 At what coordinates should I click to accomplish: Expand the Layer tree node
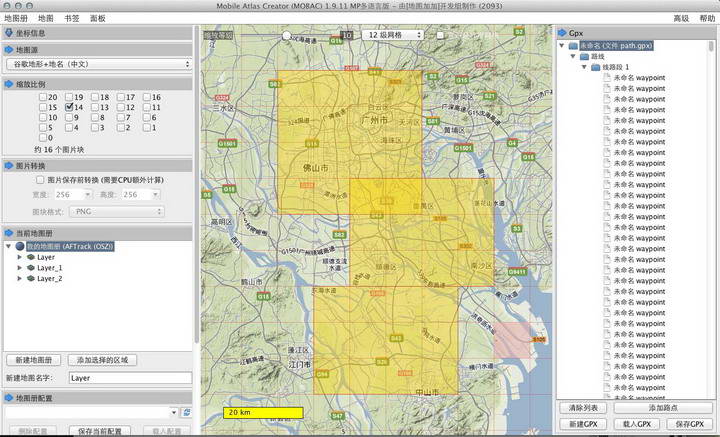[x=19, y=257]
